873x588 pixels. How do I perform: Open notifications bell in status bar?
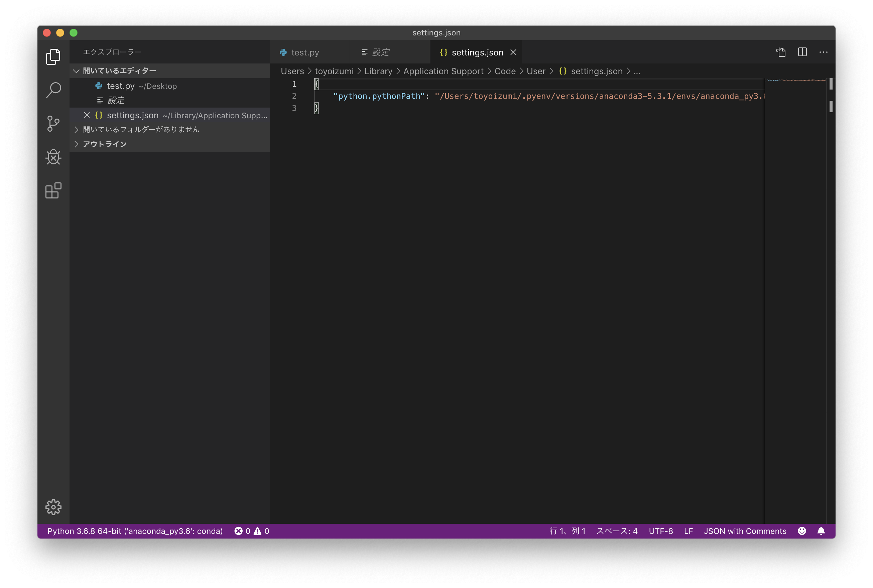coord(821,531)
